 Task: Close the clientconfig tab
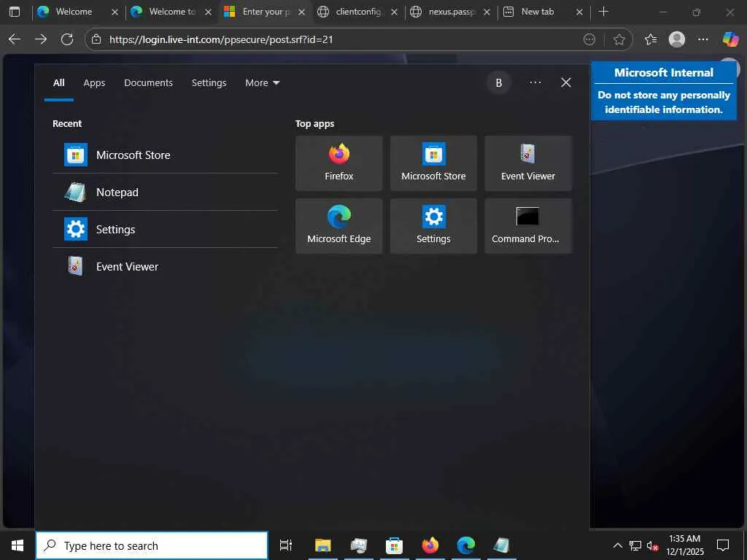tap(394, 12)
